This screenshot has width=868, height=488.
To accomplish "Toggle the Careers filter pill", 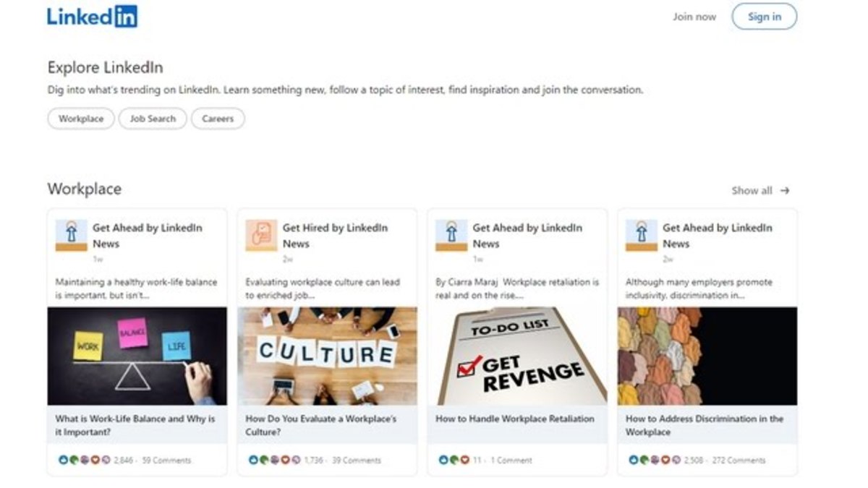I will [x=217, y=119].
